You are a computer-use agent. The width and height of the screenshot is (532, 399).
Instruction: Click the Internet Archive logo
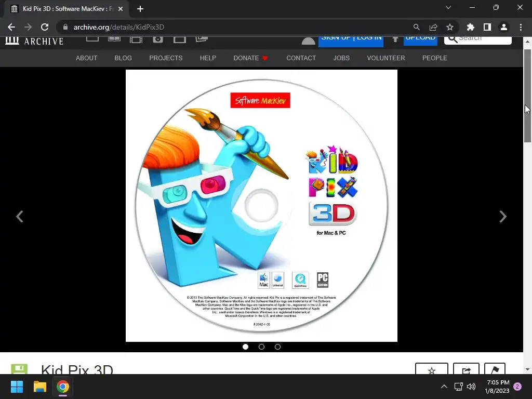pos(34,41)
